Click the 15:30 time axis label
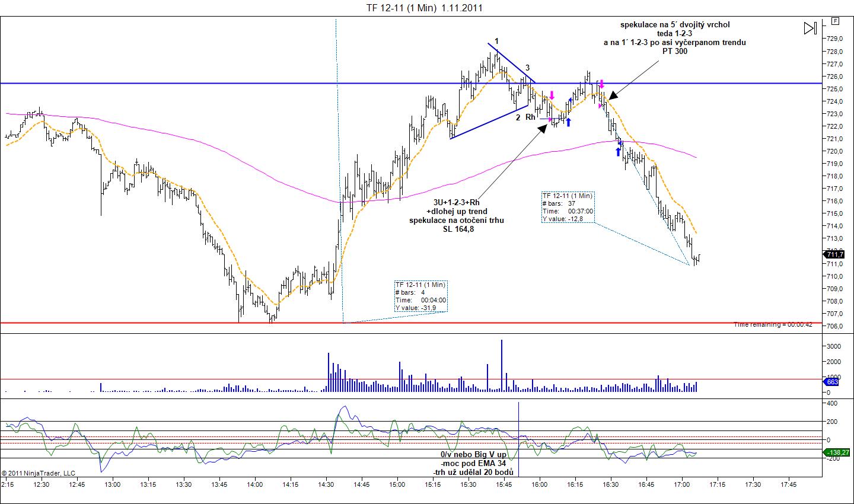 click(x=469, y=484)
